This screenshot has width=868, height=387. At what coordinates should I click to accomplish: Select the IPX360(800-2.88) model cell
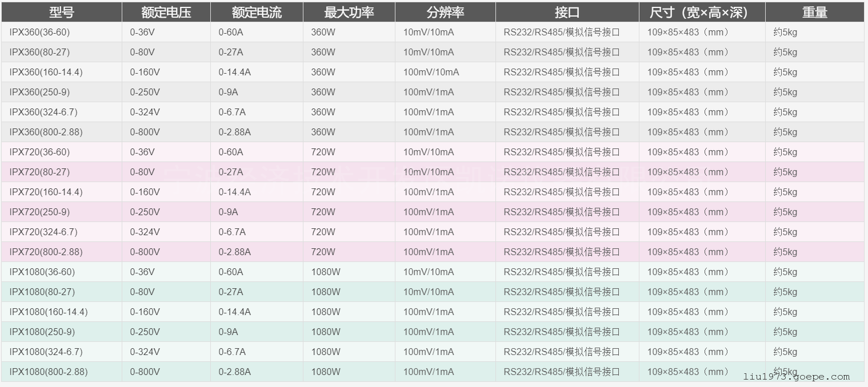coord(46,132)
